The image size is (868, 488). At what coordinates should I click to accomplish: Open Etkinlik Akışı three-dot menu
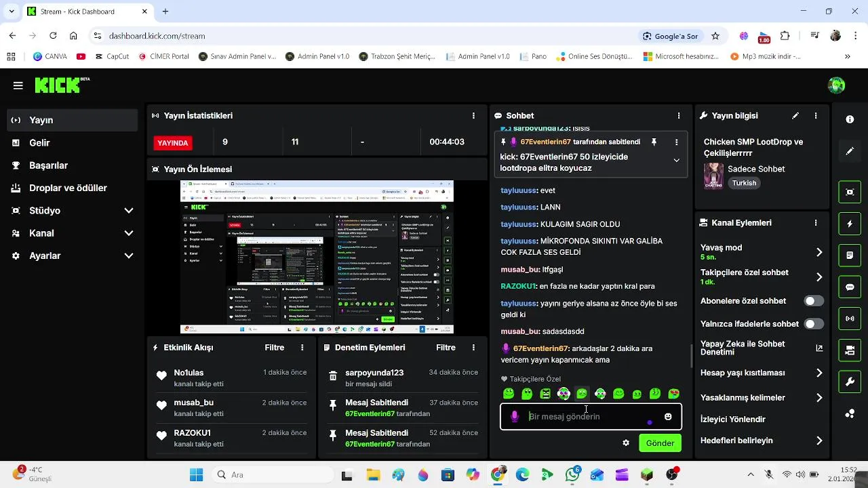click(302, 348)
